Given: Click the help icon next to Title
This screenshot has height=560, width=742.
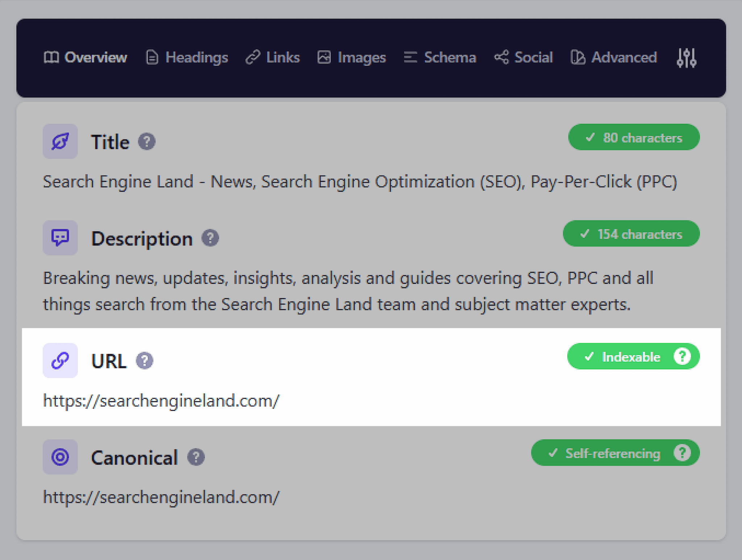Looking at the screenshot, I should [x=147, y=141].
